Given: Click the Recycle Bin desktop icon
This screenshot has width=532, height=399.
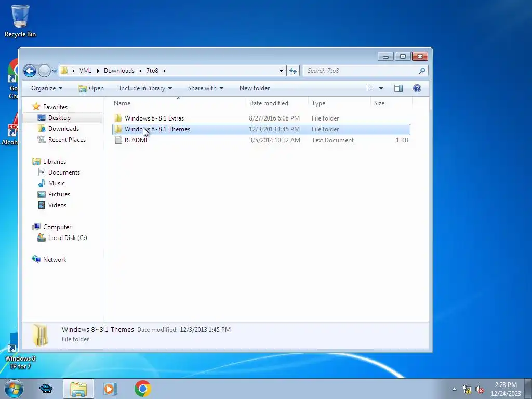Looking at the screenshot, I should point(20,20).
